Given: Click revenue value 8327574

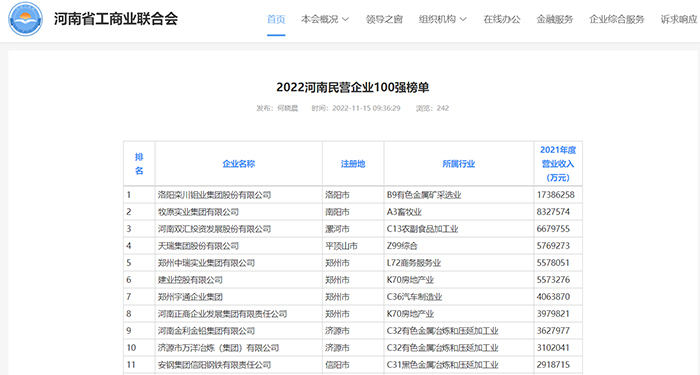Looking at the screenshot, I should click(x=553, y=212).
